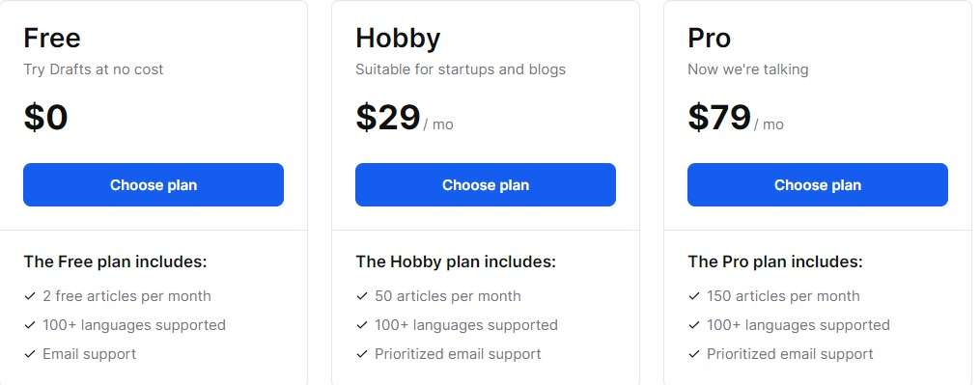Click 'Try Drafts at no cost' subtitle
980x385 pixels.
coord(94,69)
